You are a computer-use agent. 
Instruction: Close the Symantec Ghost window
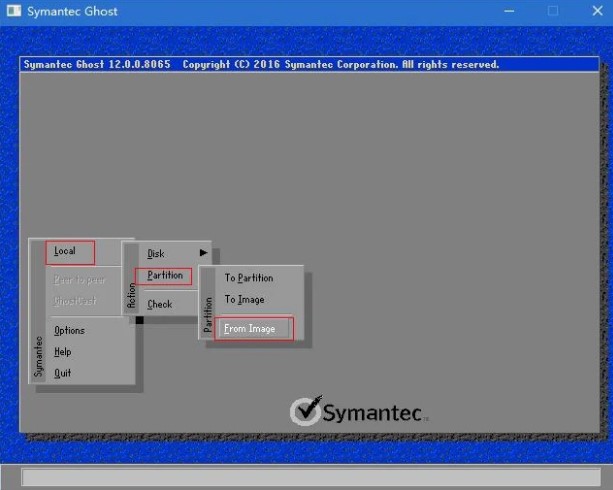(x=597, y=11)
